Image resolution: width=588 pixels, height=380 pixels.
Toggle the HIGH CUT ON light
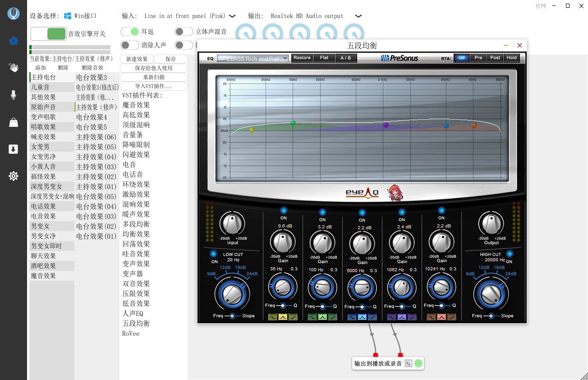click(x=509, y=254)
